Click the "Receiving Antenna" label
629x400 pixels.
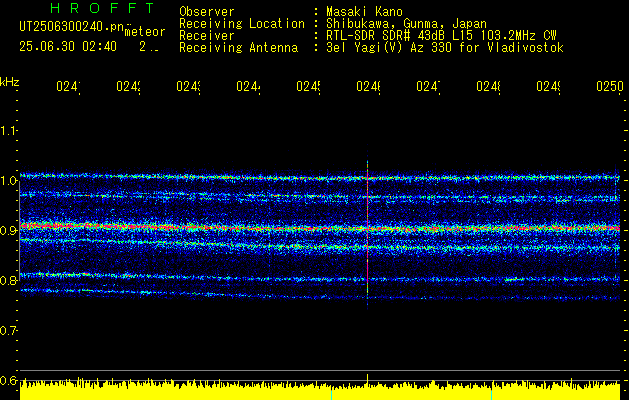coord(239,48)
